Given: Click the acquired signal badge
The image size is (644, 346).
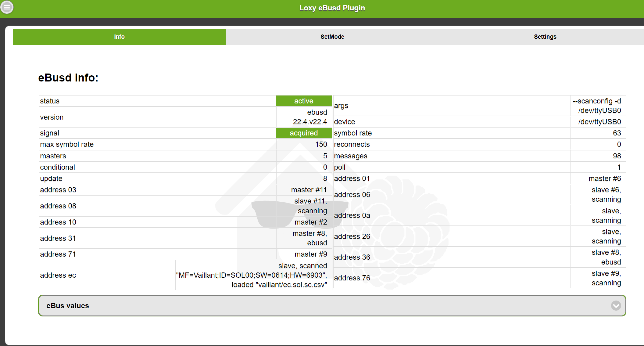Looking at the screenshot, I should point(303,133).
